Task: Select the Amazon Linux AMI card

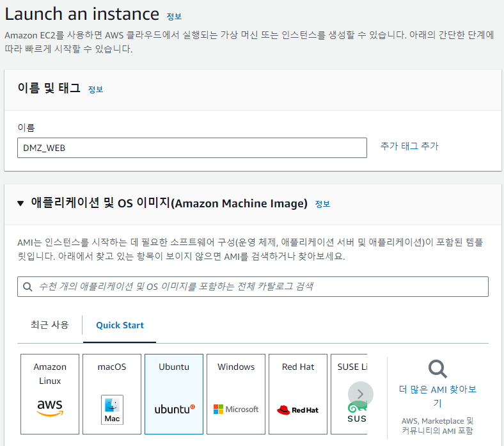Action: pyautogui.click(x=50, y=394)
